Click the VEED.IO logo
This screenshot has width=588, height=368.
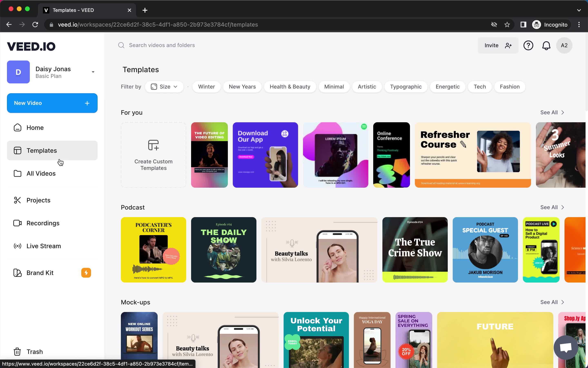[x=31, y=46]
